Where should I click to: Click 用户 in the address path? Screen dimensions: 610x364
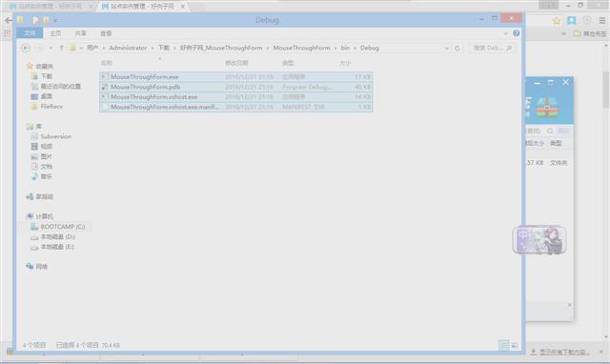[92, 49]
